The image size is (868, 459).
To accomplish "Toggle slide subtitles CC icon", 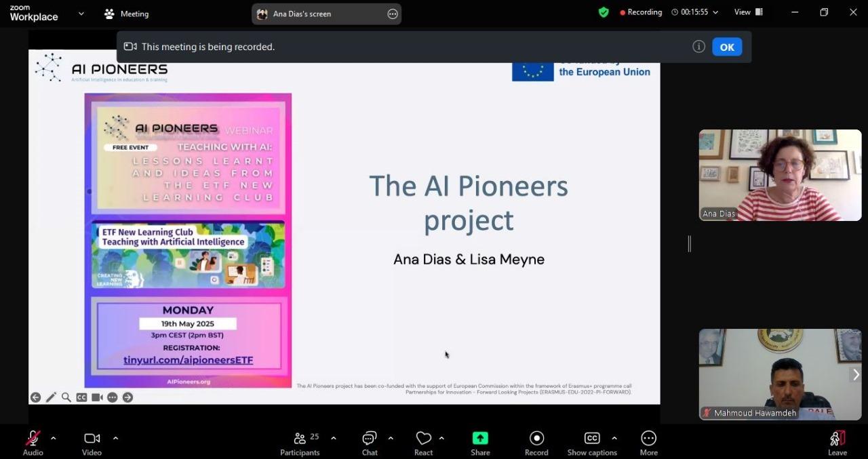I will click(81, 397).
